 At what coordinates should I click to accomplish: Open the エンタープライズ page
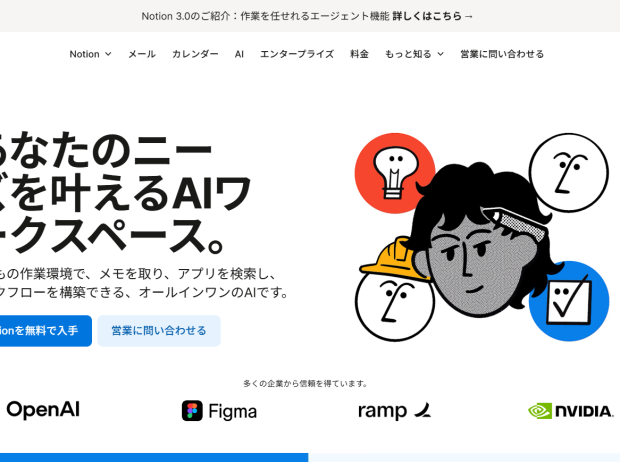click(x=297, y=54)
